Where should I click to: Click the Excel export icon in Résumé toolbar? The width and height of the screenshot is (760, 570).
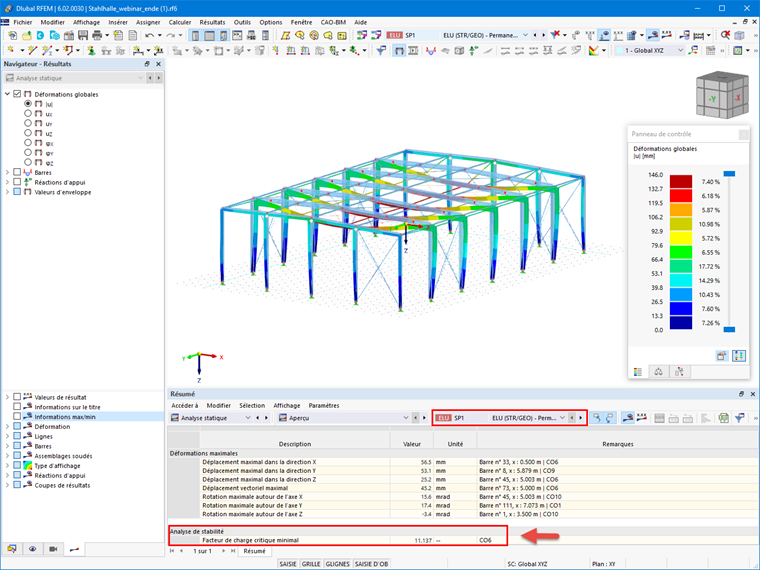click(723, 418)
